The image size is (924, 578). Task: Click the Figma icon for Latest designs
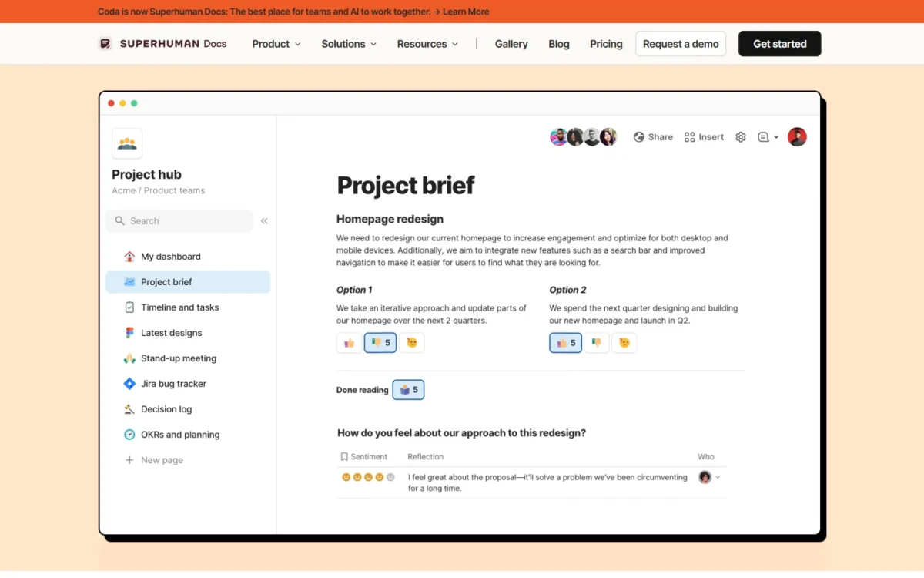click(x=129, y=333)
